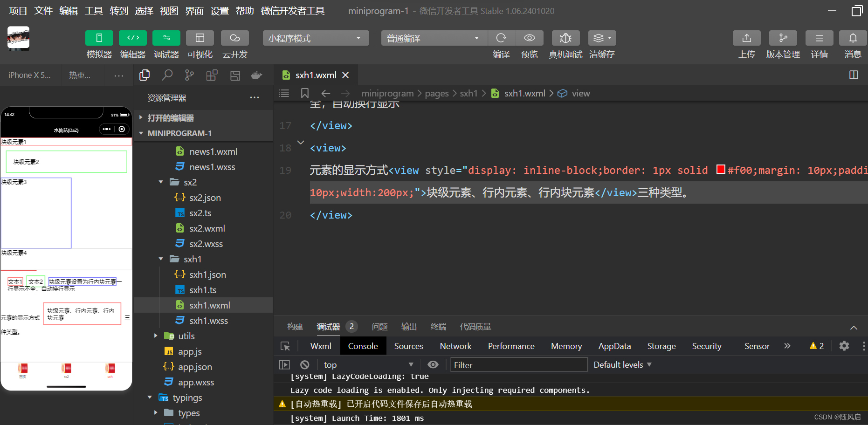Open the docker whale sidebar icon
Screen dimensions: 868x425
[x=256, y=75]
